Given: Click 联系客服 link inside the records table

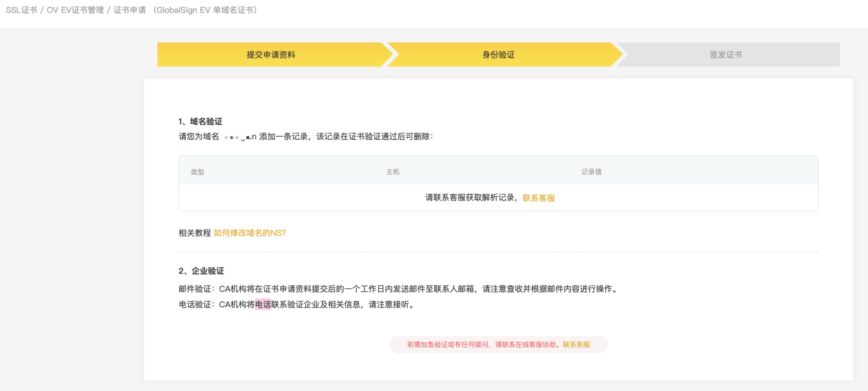Looking at the screenshot, I should point(539,198).
